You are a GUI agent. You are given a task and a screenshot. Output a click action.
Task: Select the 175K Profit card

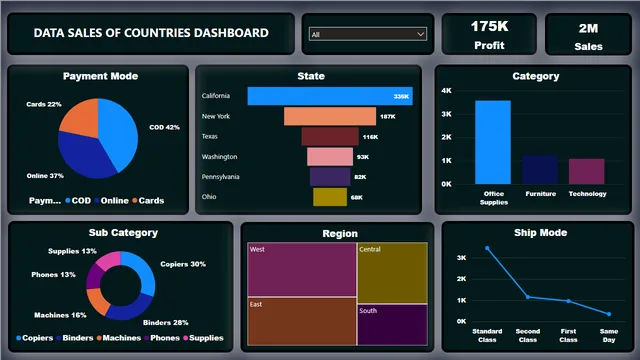point(489,34)
